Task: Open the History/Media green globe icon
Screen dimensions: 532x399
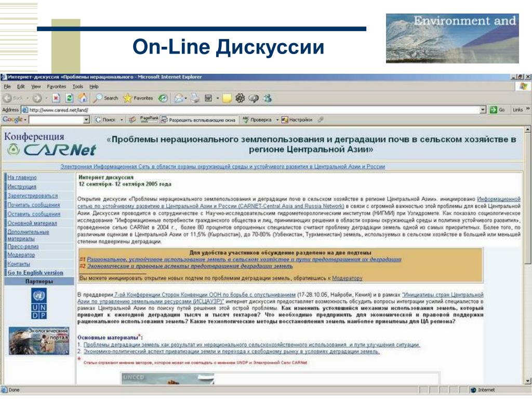Action: point(163,98)
